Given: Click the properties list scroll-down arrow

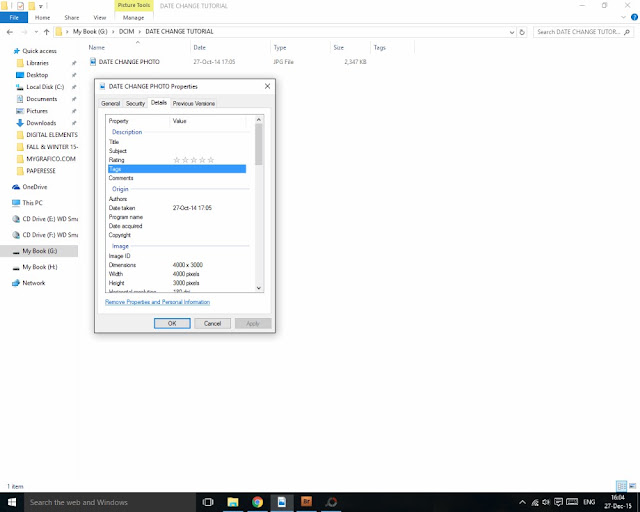Looking at the screenshot, I should click(x=258, y=288).
